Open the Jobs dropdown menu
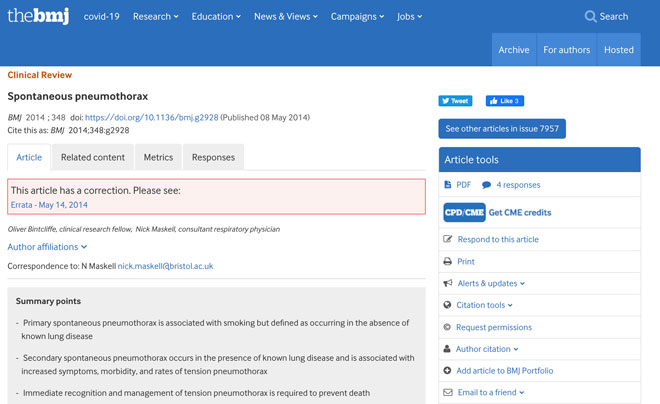660x404 pixels. pyautogui.click(x=409, y=16)
